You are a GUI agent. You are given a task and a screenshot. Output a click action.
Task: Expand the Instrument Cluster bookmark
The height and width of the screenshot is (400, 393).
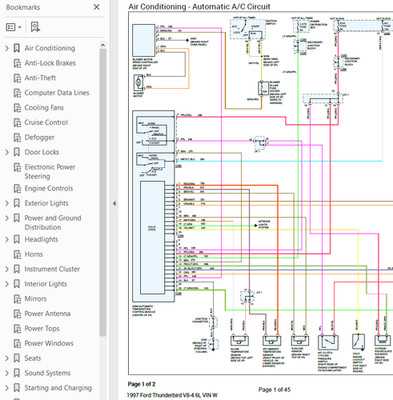(7, 269)
